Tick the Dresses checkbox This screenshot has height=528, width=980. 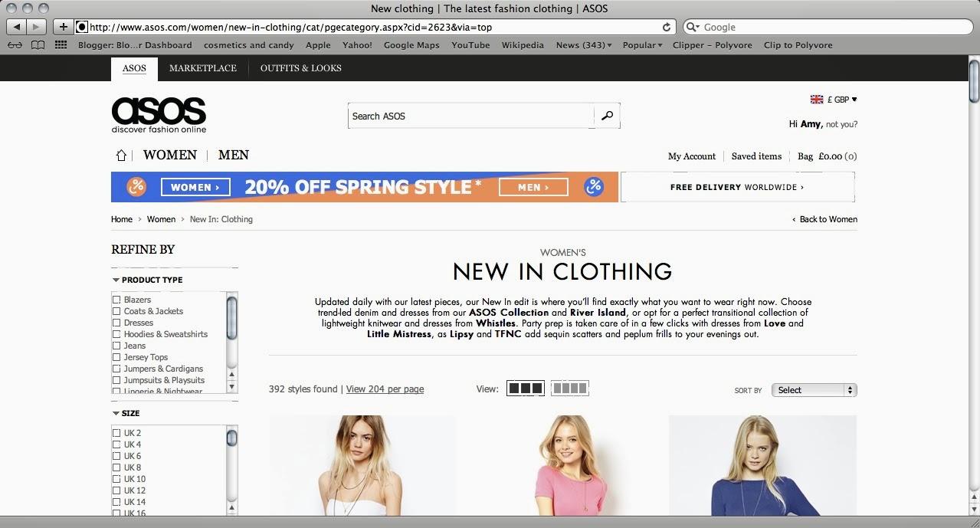click(x=116, y=323)
